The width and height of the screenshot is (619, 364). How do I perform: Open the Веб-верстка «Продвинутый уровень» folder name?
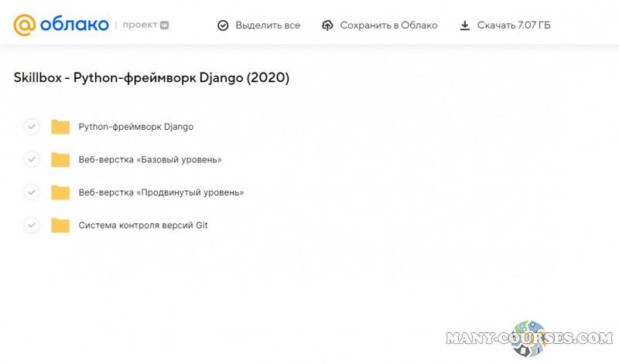[x=161, y=192]
